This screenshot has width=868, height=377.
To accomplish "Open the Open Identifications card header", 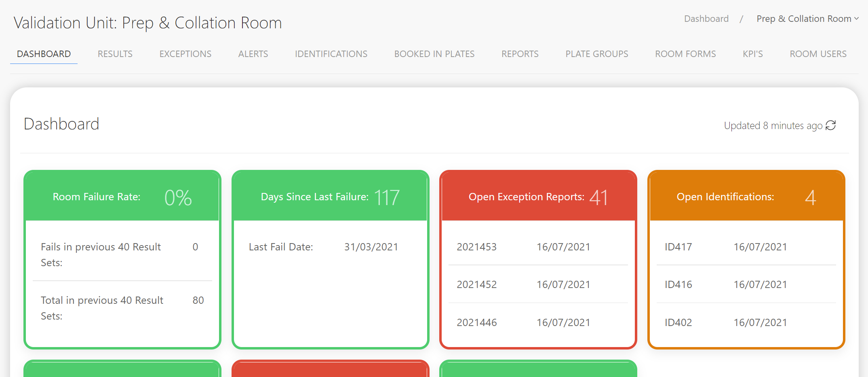I will click(746, 197).
